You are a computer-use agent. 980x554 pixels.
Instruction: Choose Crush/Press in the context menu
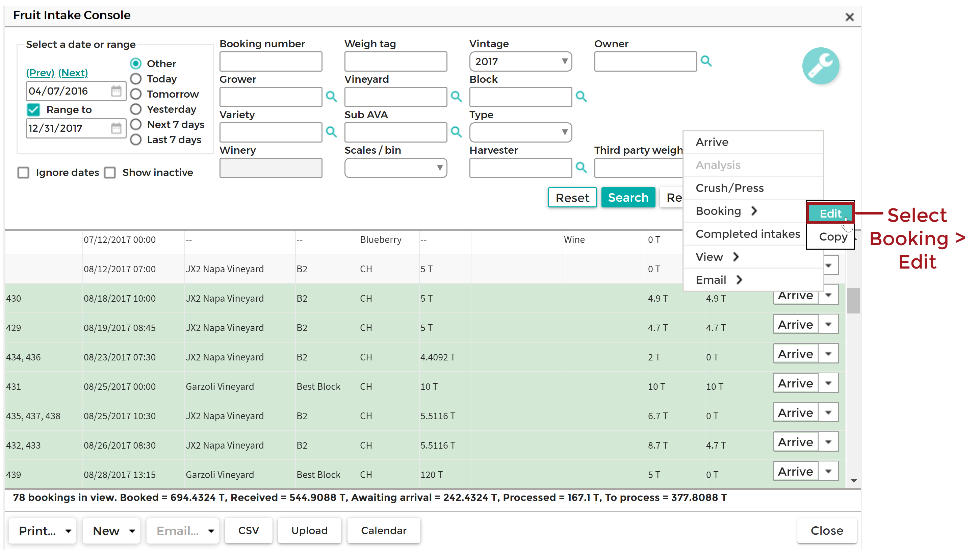pos(753,188)
